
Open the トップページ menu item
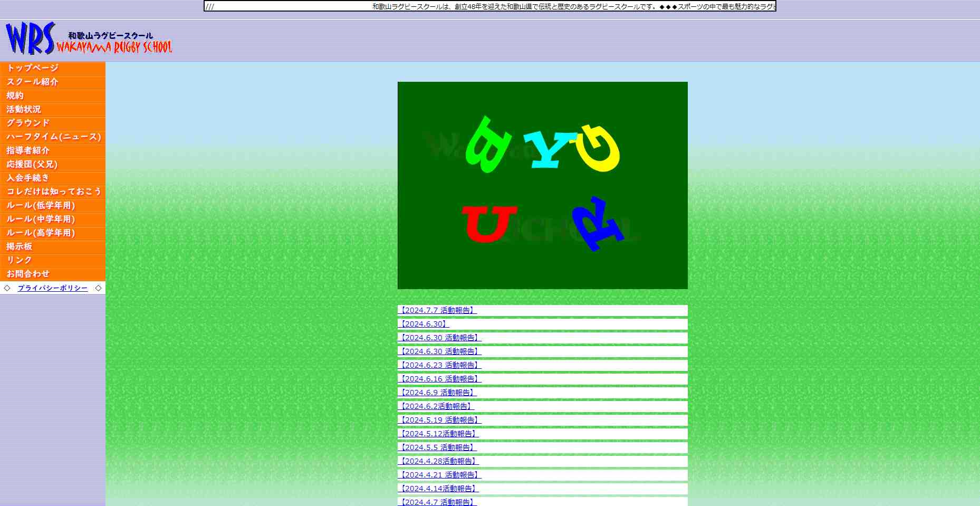tap(33, 68)
